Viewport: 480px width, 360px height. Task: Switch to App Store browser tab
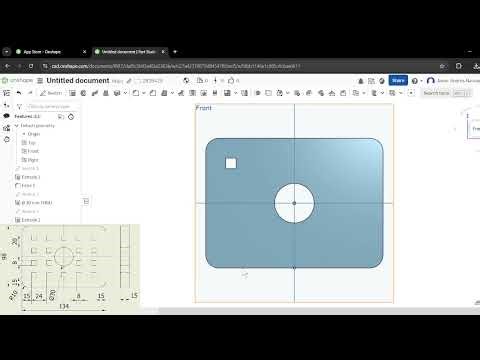point(51,52)
